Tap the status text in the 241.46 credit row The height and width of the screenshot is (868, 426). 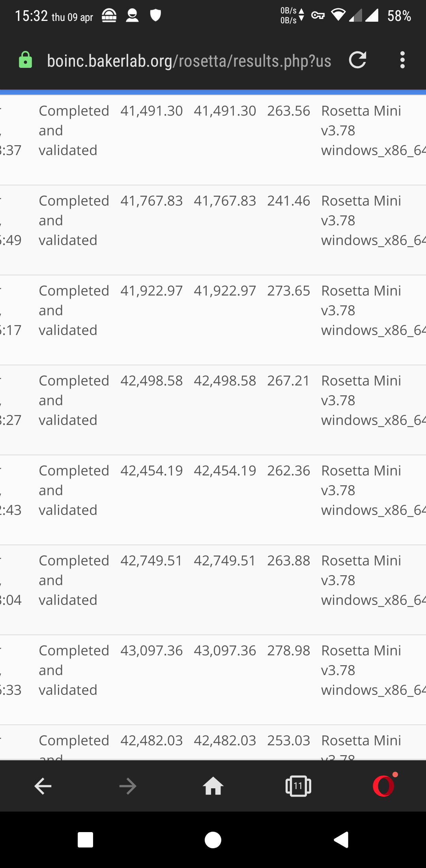[73, 220]
